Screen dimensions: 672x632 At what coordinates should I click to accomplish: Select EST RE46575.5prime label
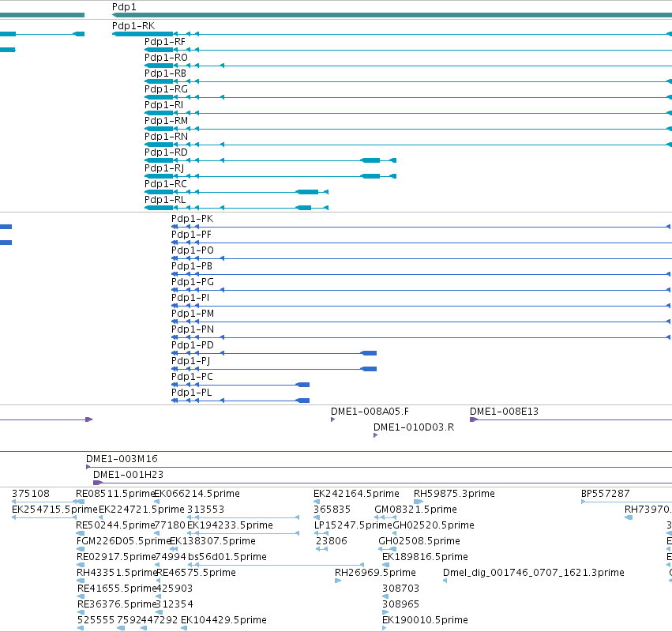[x=196, y=574]
